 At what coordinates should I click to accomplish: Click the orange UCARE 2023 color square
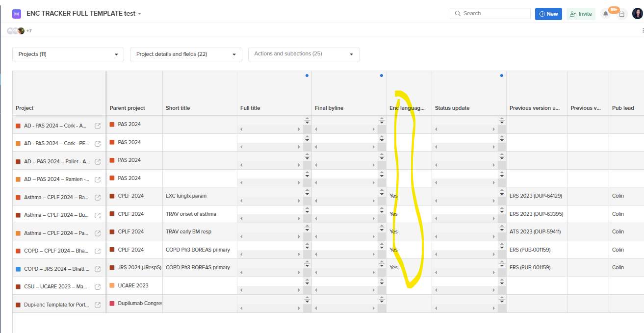(x=112, y=285)
